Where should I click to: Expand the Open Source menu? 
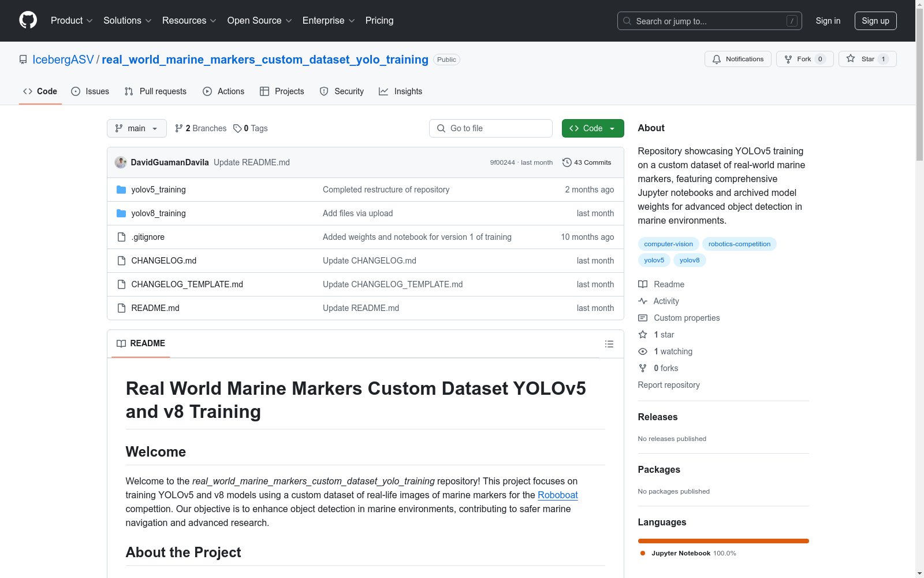tap(260, 21)
